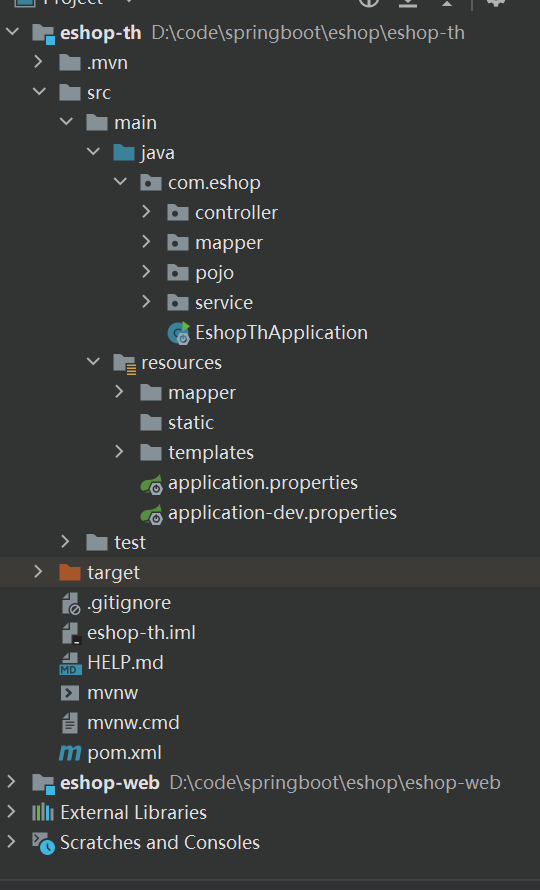Screen dimensions: 540x890
Task: Select the eshop-web module label
Action: tap(110, 783)
